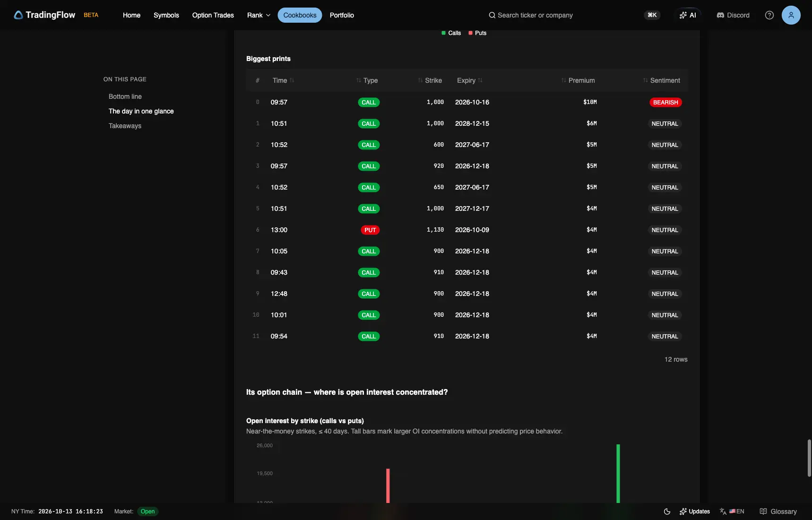Select the 2028-12-15 expiry cell
This screenshot has height=520, width=812.
click(472, 123)
